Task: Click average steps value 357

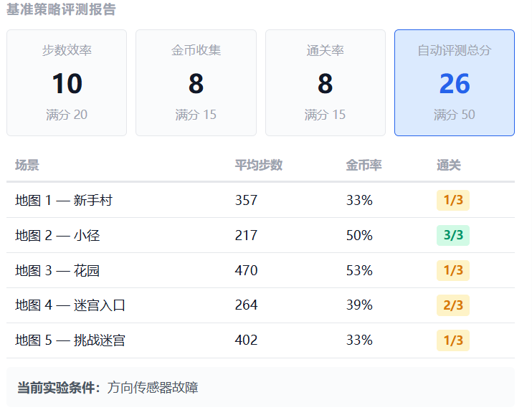Action: point(247,200)
